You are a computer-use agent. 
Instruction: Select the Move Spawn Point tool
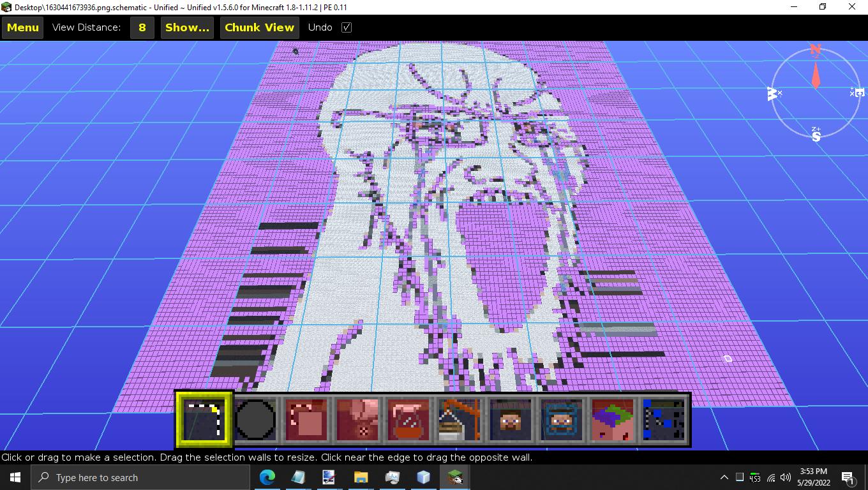(x=562, y=419)
